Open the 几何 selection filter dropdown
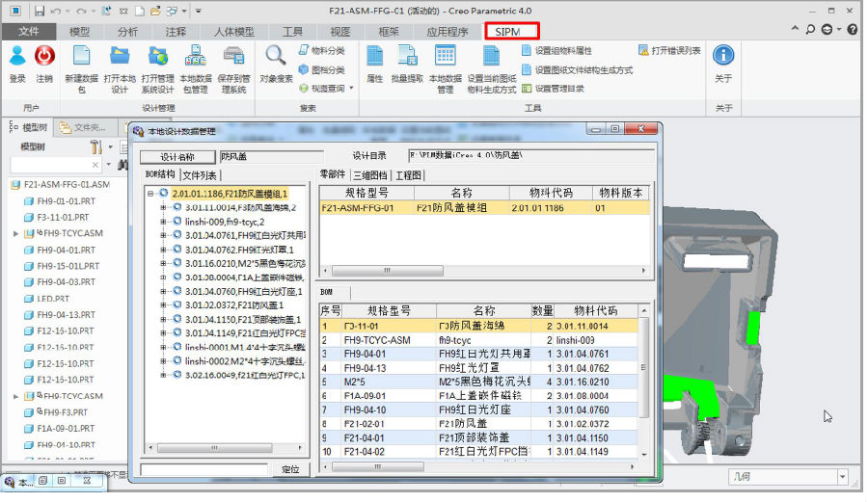 (842, 477)
